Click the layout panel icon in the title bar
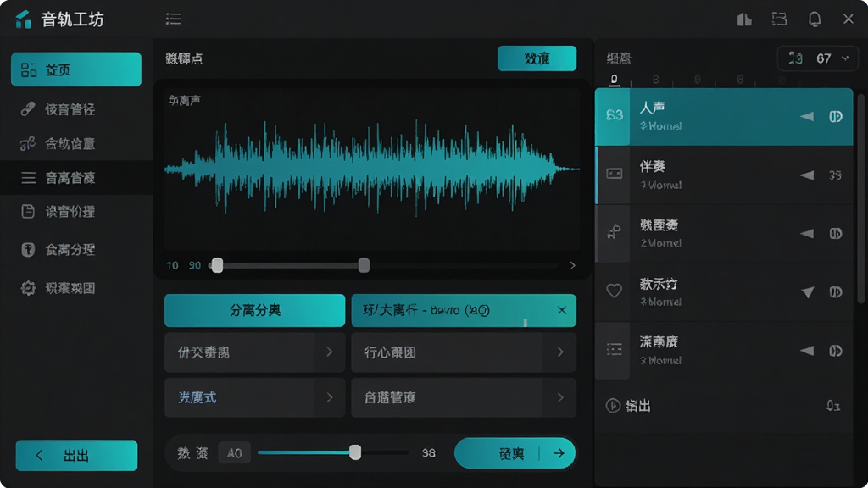868x488 pixels. click(780, 19)
